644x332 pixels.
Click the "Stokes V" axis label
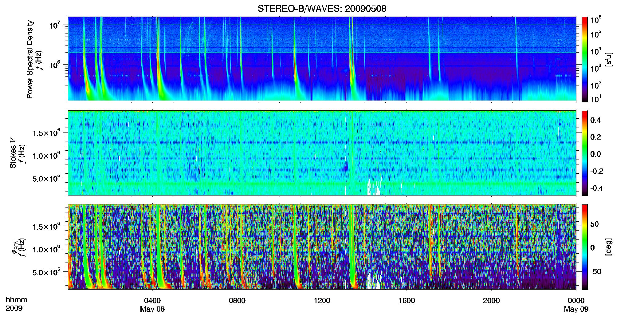(x=13, y=153)
